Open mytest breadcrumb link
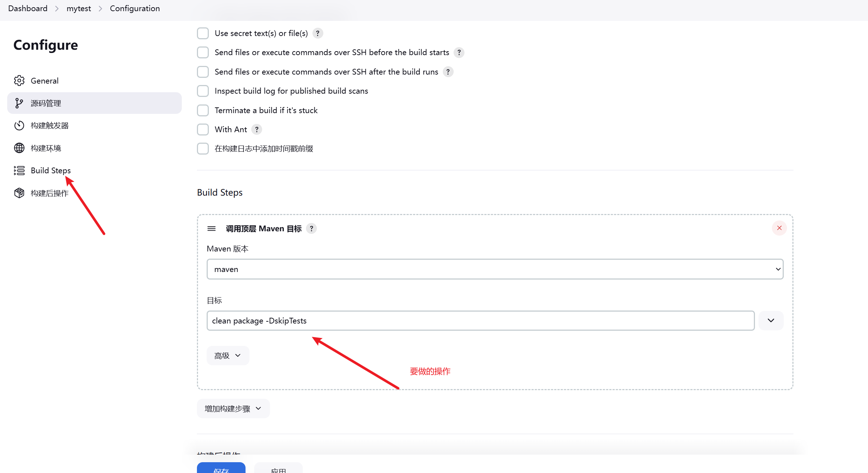The width and height of the screenshot is (868, 473). [79, 8]
